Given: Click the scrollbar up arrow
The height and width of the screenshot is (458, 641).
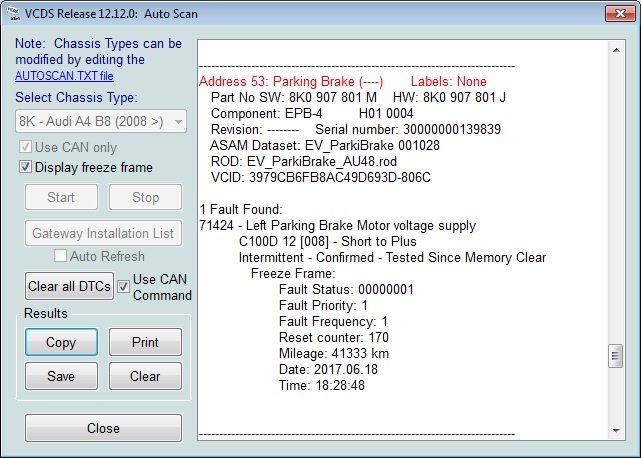Looking at the screenshot, I should 616,50.
